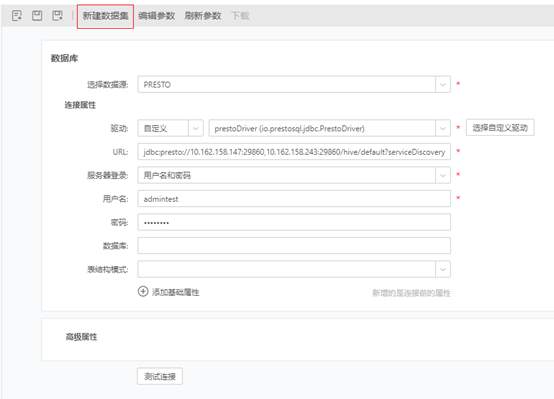The image size is (554, 399).
Task: Click the new query document icon
Action: [x=17, y=16]
